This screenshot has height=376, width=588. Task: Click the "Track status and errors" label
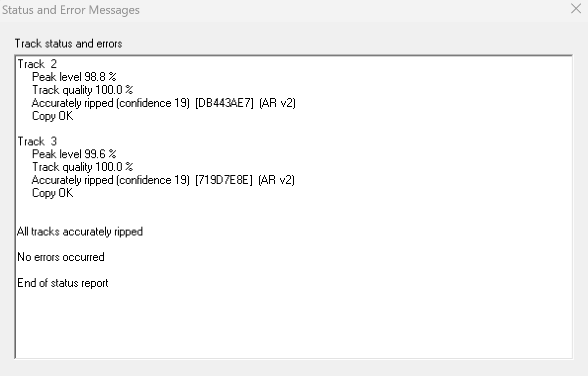(x=68, y=44)
